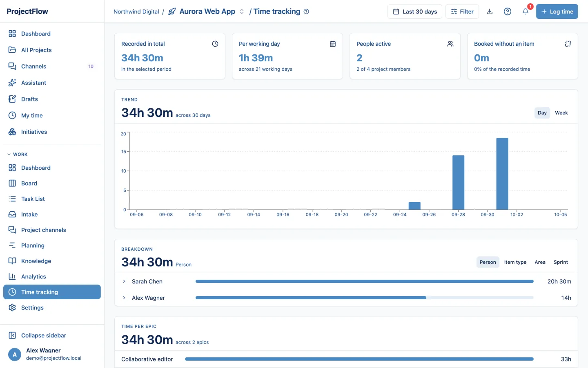The height and width of the screenshot is (368, 588).
Task: Break down time by Sprint
Action: coord(561,262)
